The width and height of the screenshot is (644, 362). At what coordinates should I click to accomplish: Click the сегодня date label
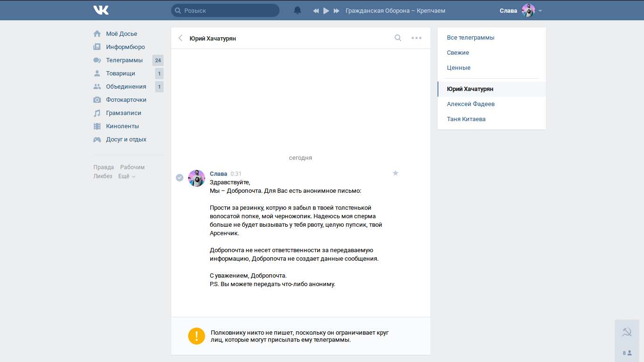coord(301,158)
